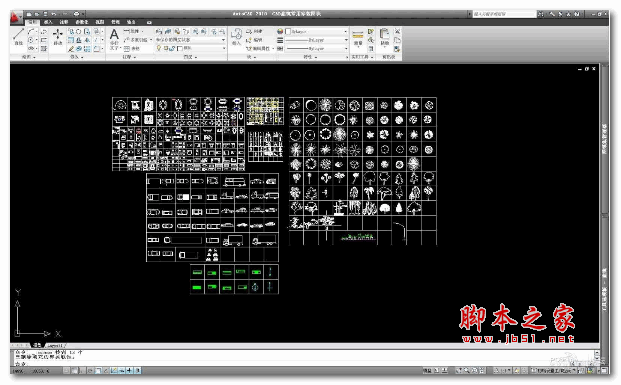This screenshot has height=385, width=621.
Task: Open the Home ribbon tab
Action: click(x=31, y=22)
